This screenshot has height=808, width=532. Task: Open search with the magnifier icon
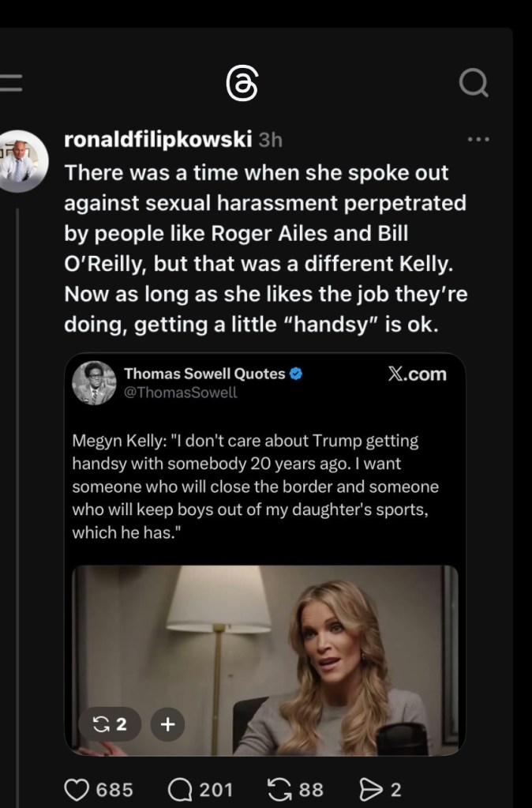point(473,83)
